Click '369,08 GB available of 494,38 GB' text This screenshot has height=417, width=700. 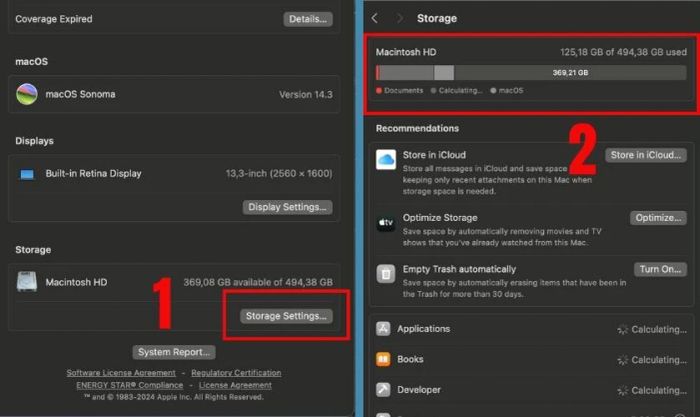pos(258,282)
